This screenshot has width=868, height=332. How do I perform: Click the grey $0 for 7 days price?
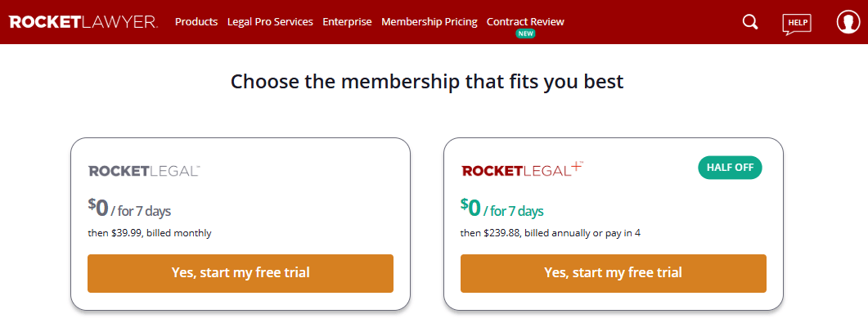click(x=129, y=209)
